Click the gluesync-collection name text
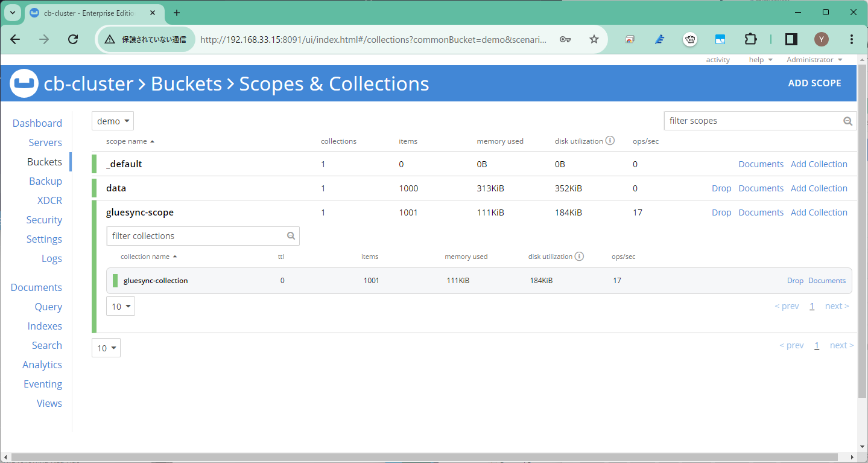The width and height of the screenshot is (868, 463). pos(156,281)
